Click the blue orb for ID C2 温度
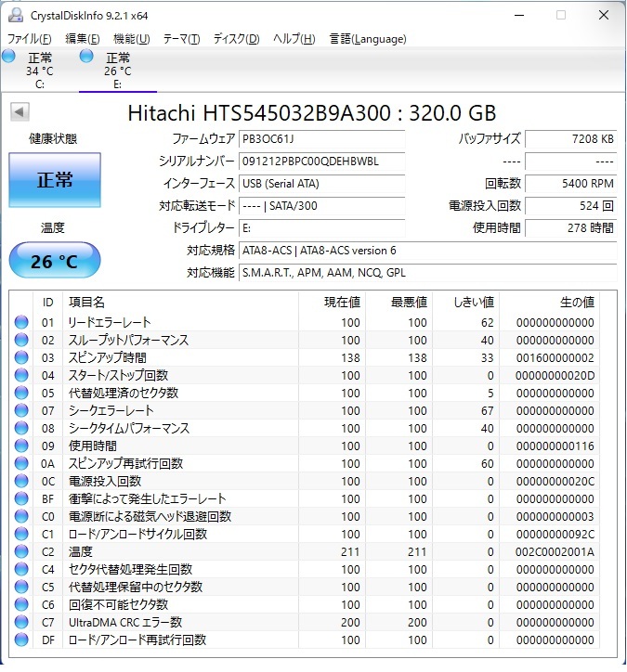Viewport: 627px width, 672px height. coord(21,551)
